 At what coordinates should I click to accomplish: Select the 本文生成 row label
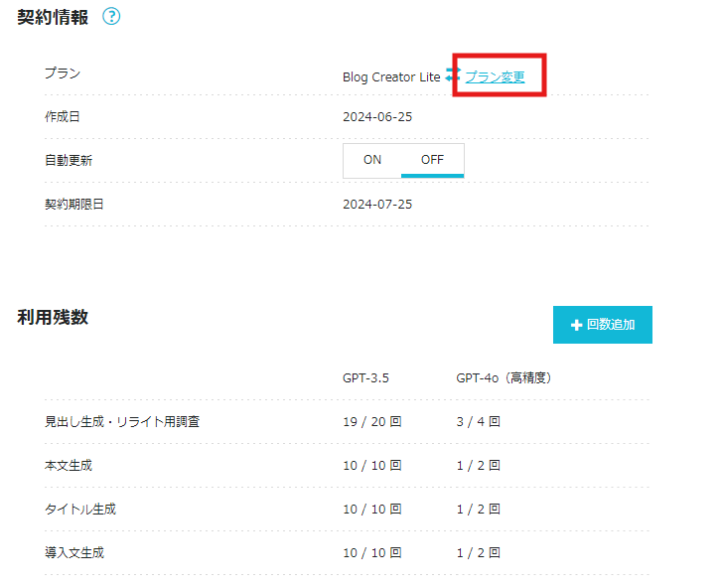[69, 466]
